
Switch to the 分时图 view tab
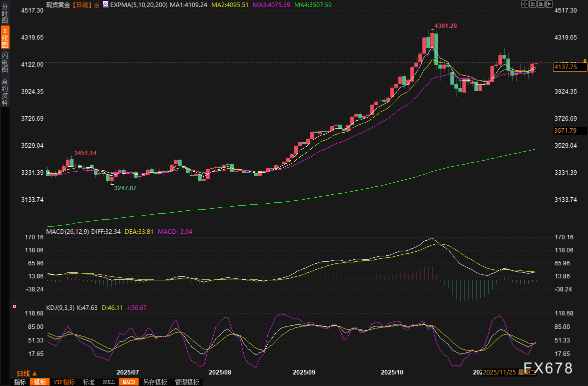[x=5, y=14]
